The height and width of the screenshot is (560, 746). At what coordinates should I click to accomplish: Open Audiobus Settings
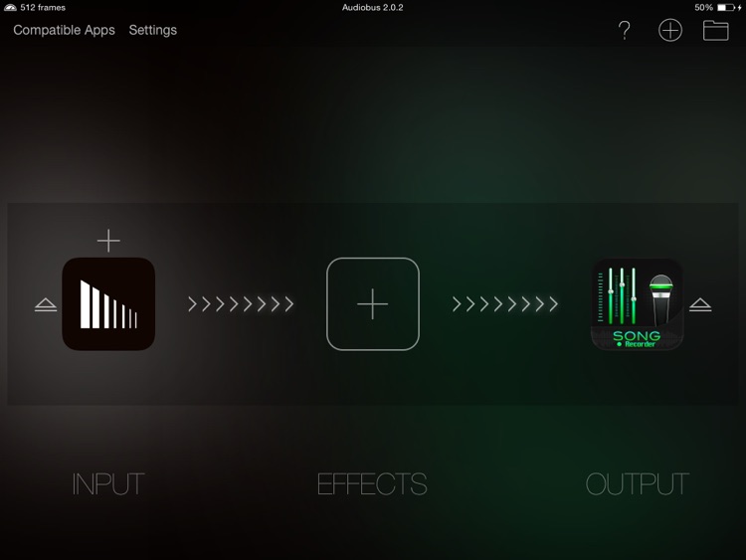[153, 30]
